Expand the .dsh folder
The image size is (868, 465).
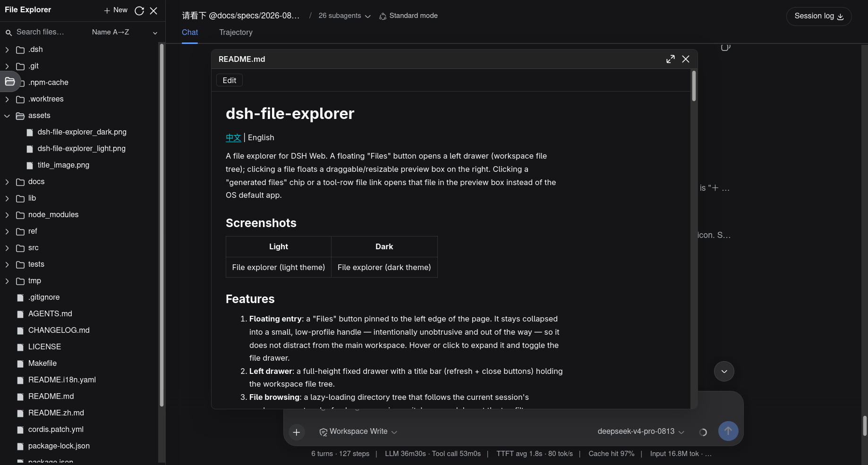[7, 50]
